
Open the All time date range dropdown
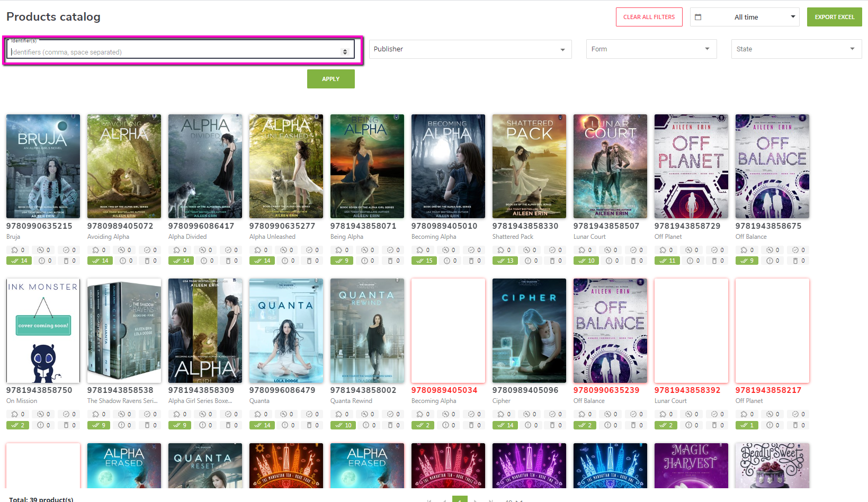click(x=745, y=17)
